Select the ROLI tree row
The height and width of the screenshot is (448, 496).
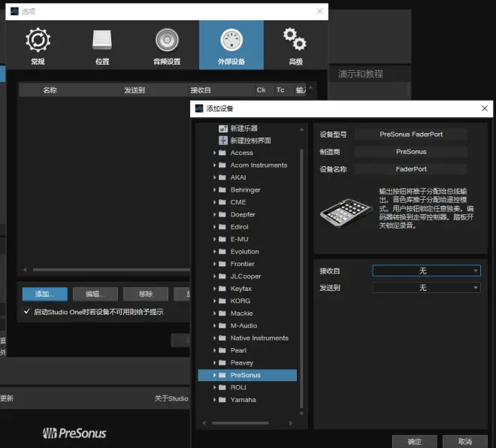247,387
